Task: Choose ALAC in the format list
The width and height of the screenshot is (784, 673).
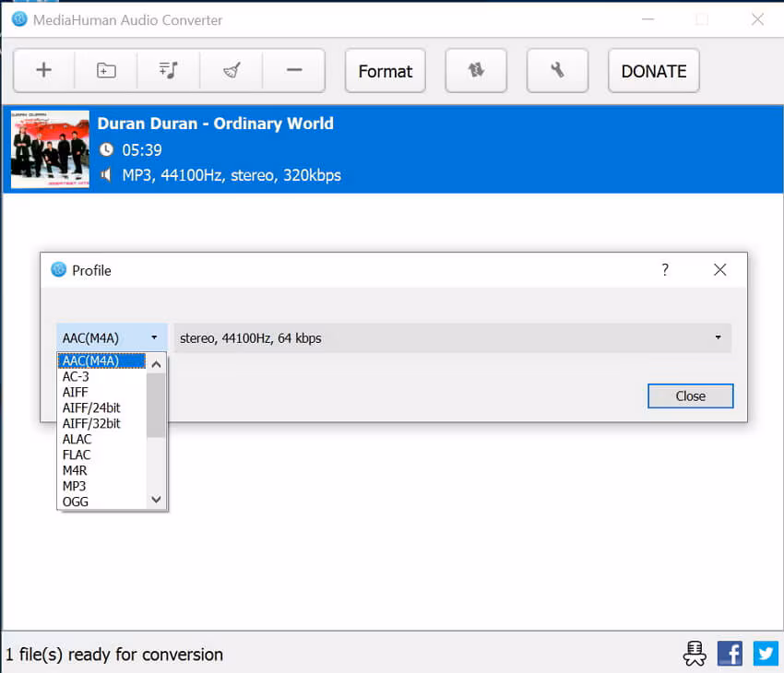Action: tap(101, 439)
